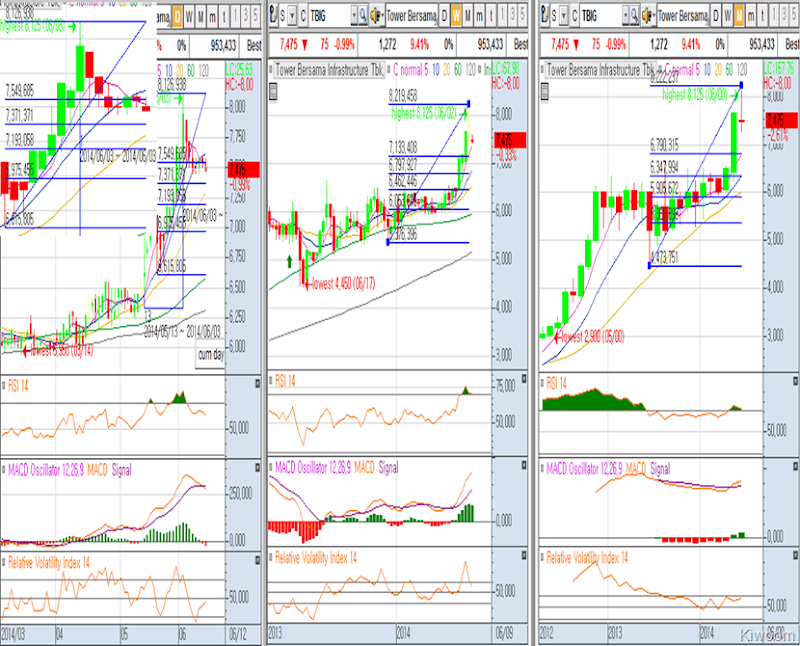The image size is (800, 646).
Task: Click highest 8,125 label in right chart
Action: 694,95
